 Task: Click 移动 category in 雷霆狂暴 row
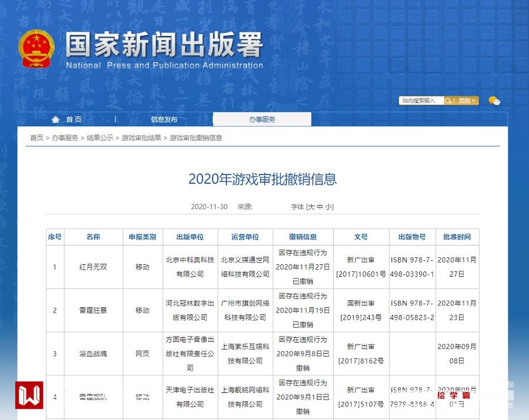tap(142, 311)
